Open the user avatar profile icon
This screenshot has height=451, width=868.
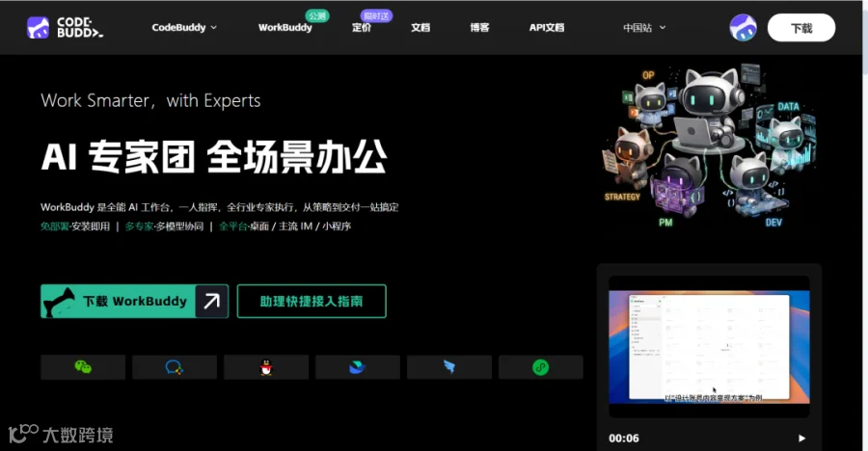(x=743, y=28)
